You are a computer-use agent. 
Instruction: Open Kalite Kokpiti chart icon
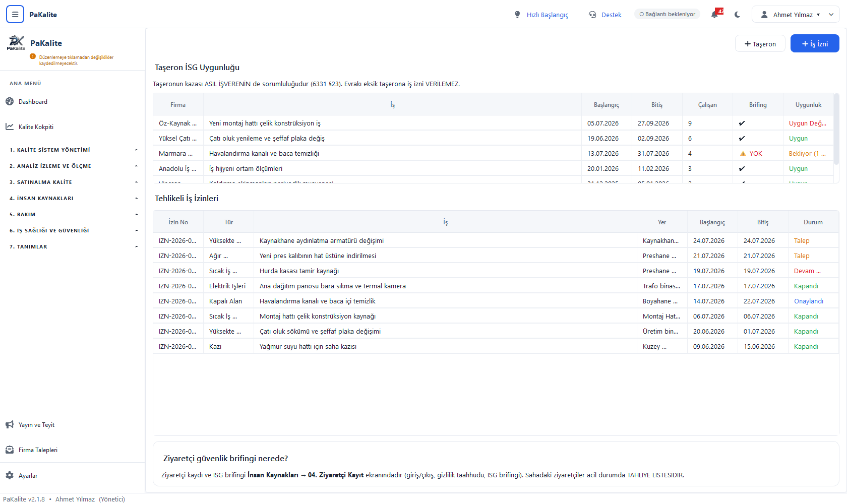(x=10, y=127)
